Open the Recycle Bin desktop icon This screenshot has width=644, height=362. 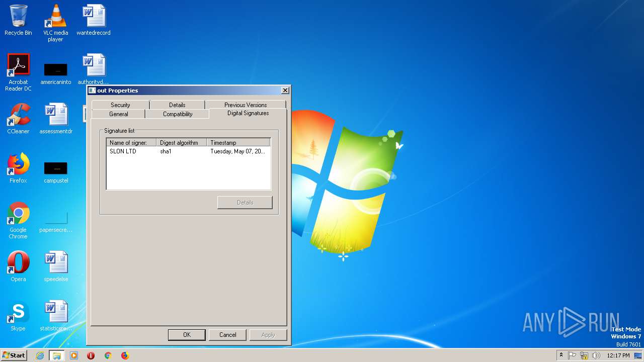coord(18,20)
